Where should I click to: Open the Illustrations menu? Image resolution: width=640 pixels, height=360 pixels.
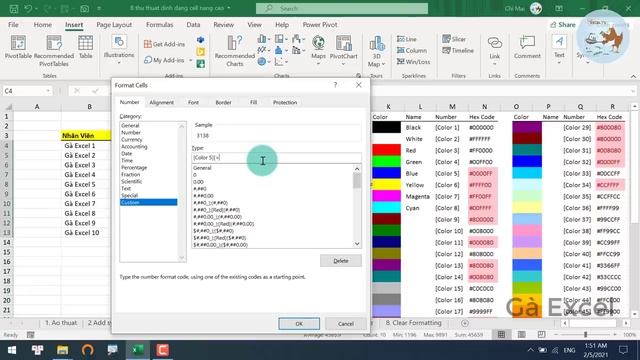[119, 50]
